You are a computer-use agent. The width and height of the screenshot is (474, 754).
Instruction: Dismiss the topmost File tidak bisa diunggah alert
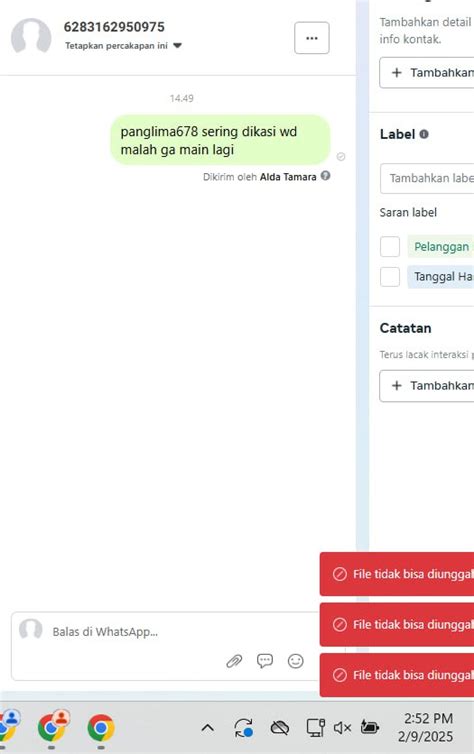coord(397,574)
